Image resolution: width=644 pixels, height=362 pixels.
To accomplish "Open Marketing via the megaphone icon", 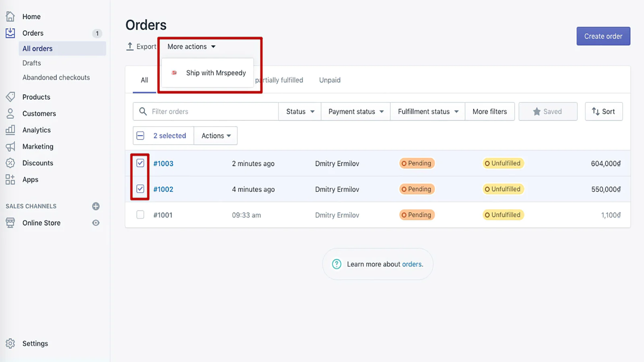I will click(x=10, y=146).
